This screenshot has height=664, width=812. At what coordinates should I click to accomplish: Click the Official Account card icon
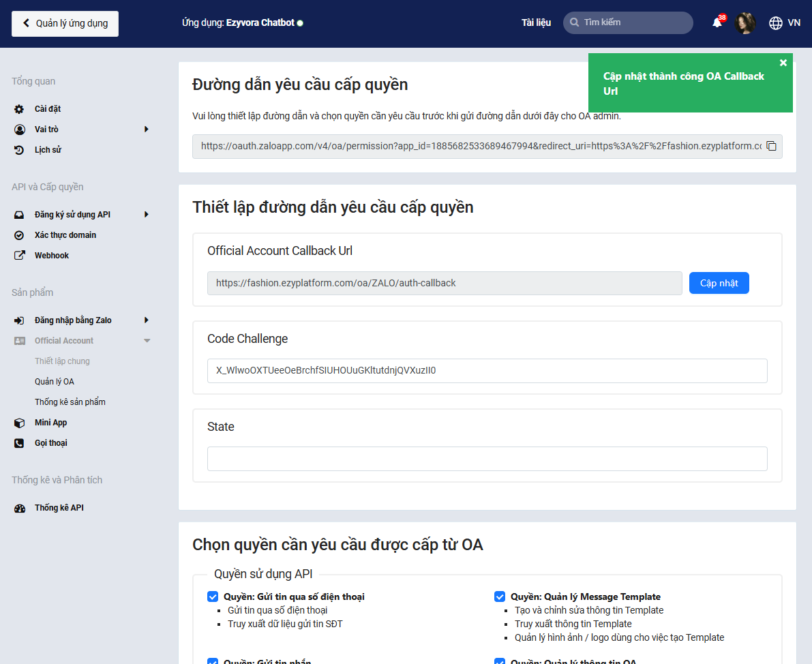[19, 341]
